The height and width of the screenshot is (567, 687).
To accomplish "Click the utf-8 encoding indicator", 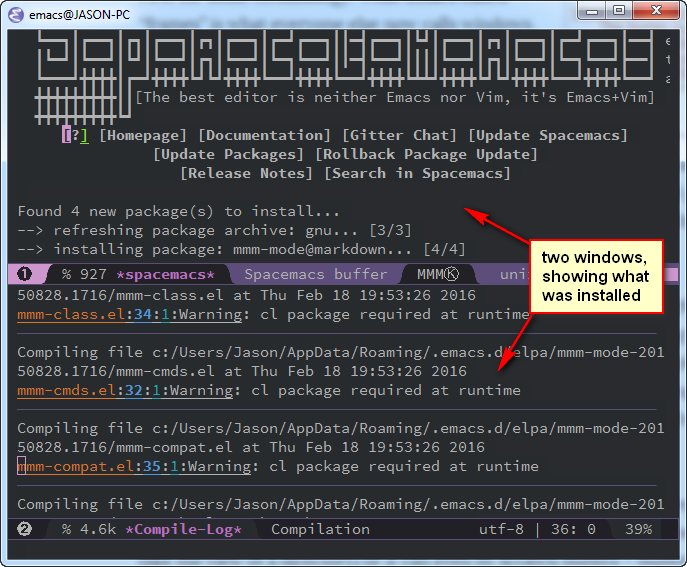I will pos(501,529).
